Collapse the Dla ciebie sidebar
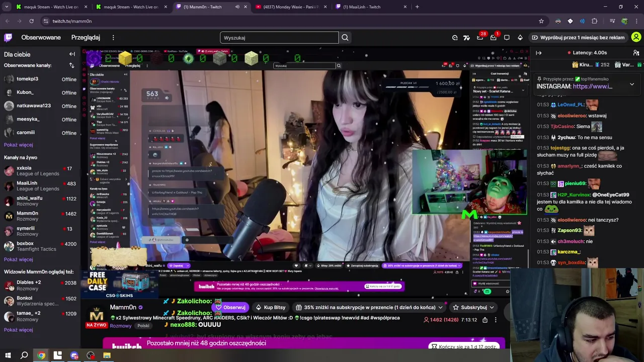Viewport: 644px width, 362px height. [72, 54]
